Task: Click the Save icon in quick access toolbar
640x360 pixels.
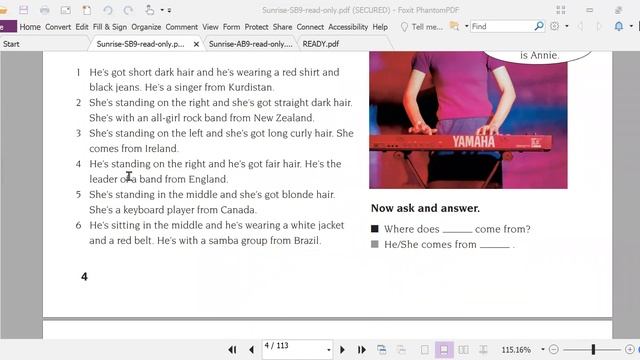Action: [24, 10]
